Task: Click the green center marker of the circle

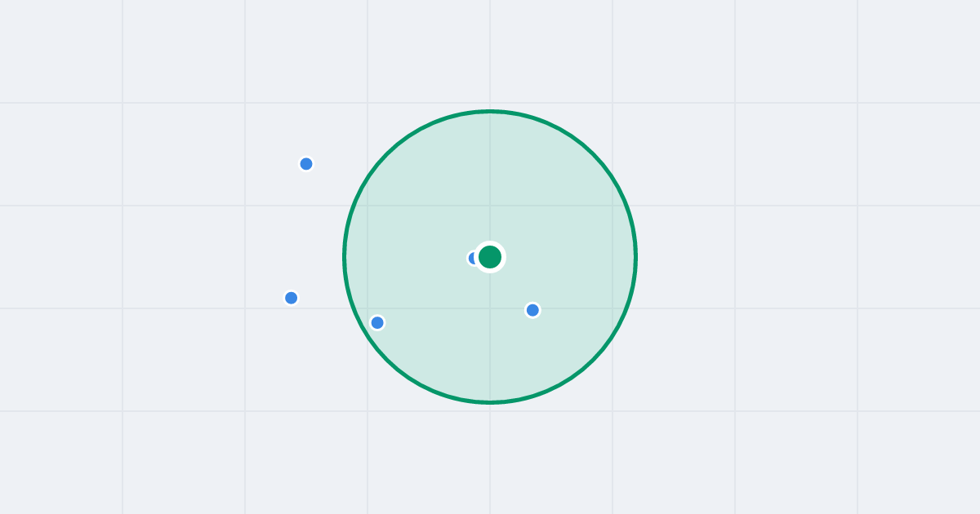Action: click(490, 257)
